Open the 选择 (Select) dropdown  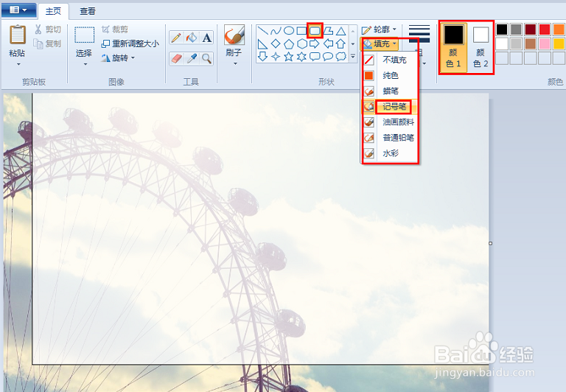click(x=85, y=64)
